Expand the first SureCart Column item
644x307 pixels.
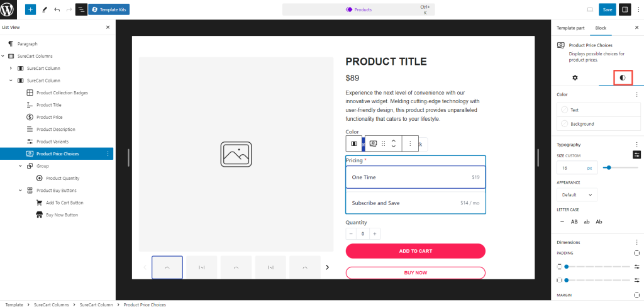[11, 68]
